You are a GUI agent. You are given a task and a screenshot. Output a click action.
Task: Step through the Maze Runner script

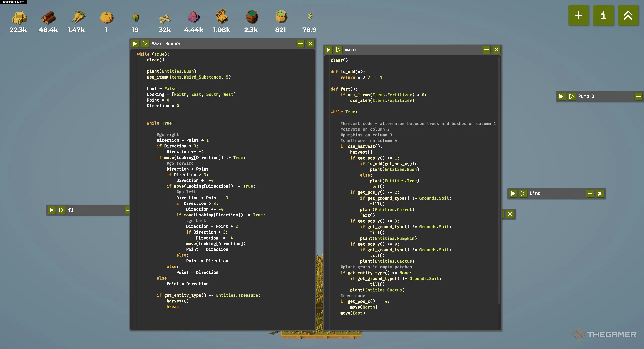point(145,44)
